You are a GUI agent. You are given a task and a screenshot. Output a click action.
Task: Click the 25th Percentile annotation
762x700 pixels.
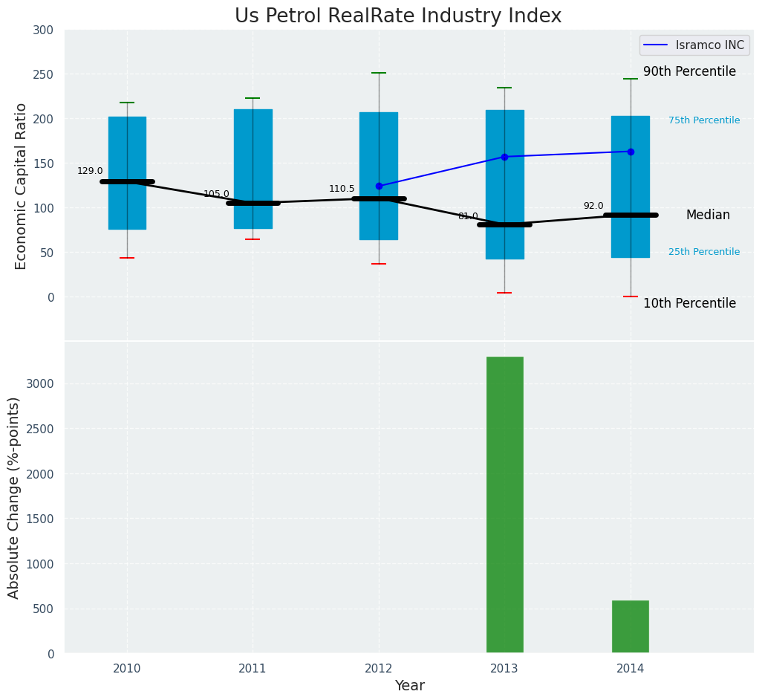(x=703, y=252)
